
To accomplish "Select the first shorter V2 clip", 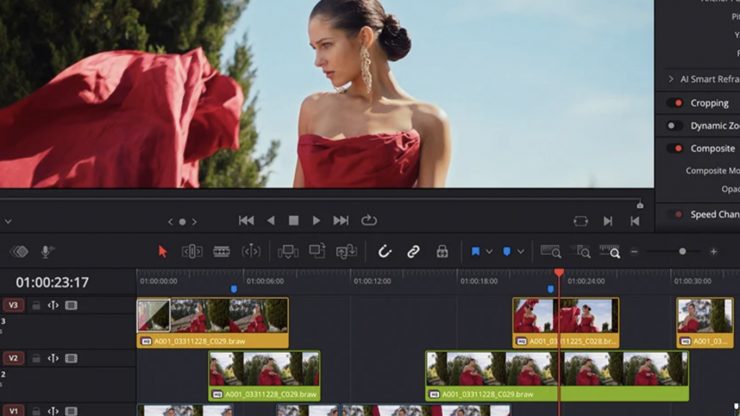I will click(x=264, y=376).
